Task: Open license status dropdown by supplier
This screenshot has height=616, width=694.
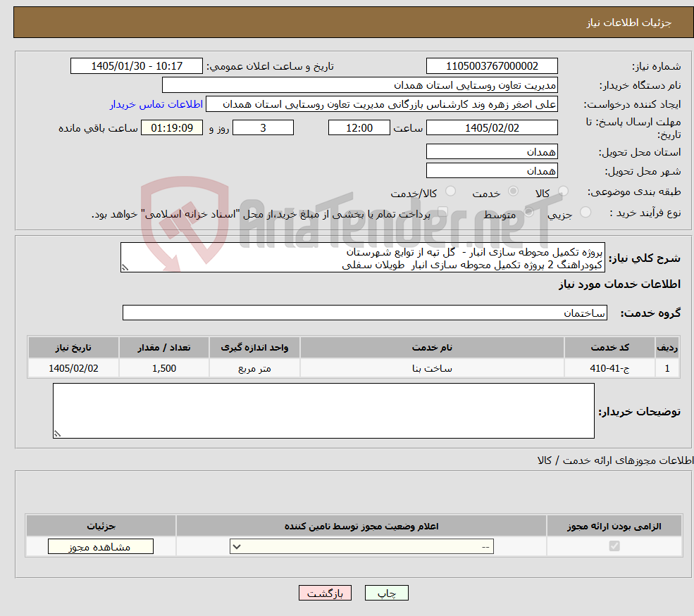Action: (361, 546)
